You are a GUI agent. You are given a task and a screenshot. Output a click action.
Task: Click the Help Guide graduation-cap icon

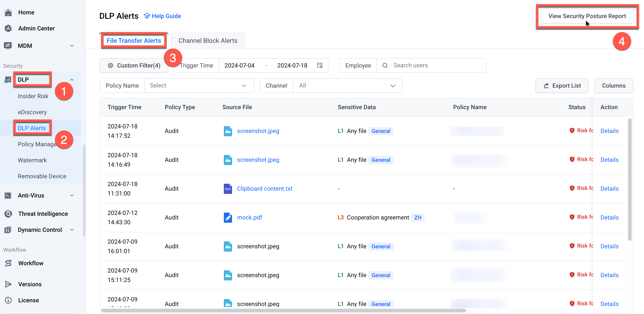coord(147,16)
